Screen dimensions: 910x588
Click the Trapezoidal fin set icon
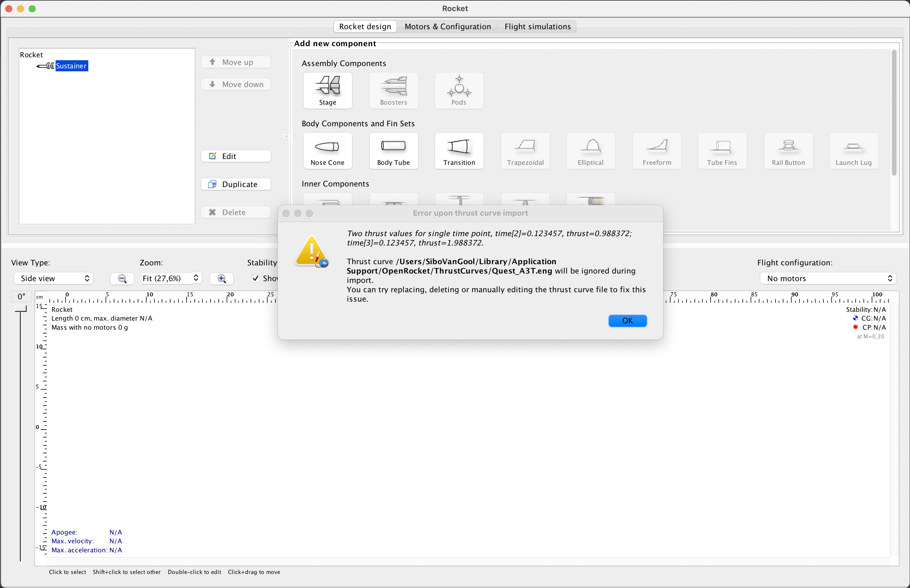coord(525,151)
